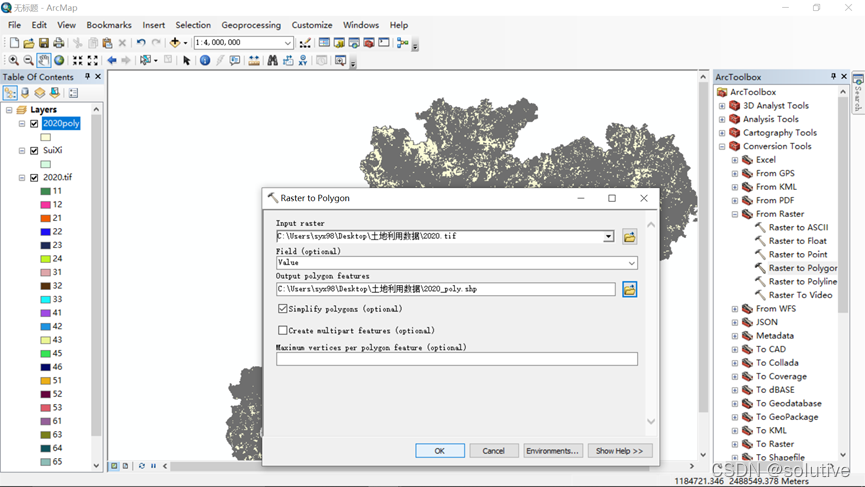
Task: Uncheck Simplify polygons option
Action: tap(282, 308)
